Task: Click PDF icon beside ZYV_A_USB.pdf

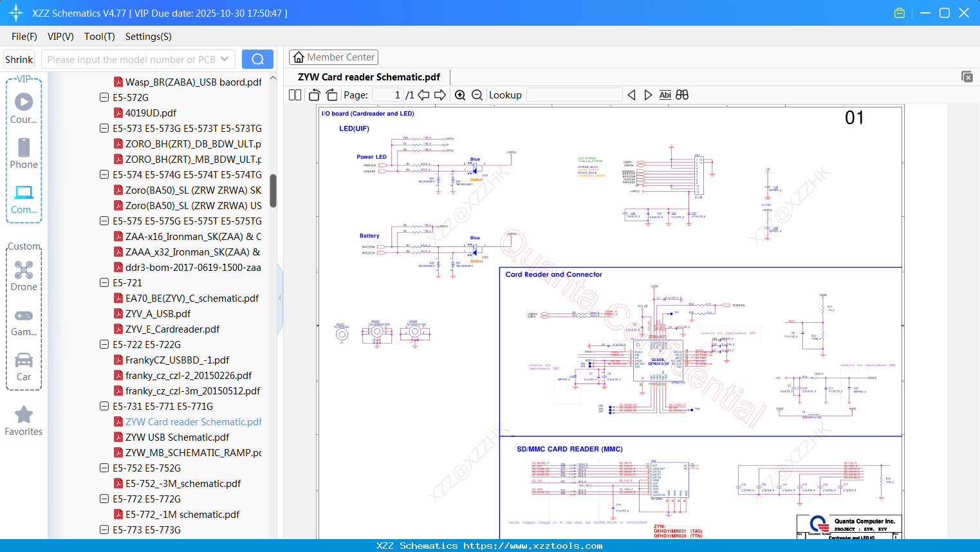Action: [x=118, y=313]
